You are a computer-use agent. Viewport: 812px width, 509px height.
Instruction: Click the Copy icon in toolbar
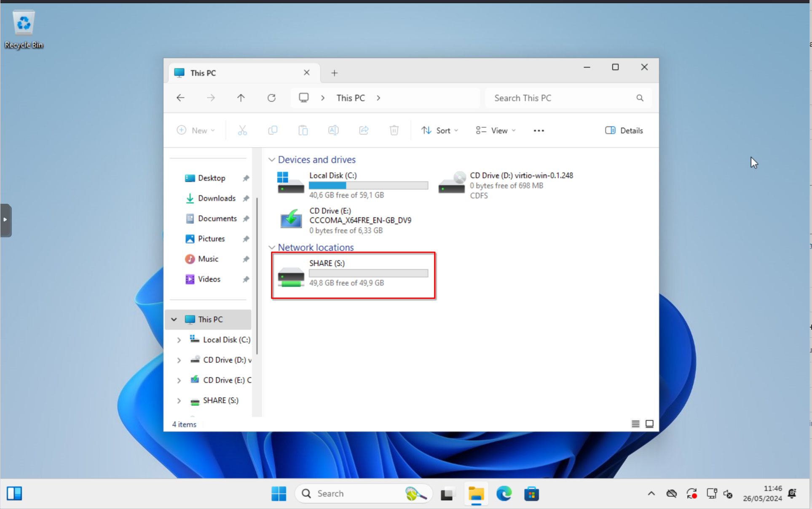(273, 131)
